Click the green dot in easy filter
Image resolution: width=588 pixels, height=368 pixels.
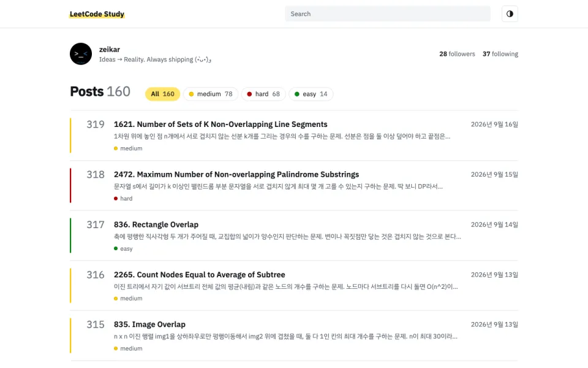297,94
